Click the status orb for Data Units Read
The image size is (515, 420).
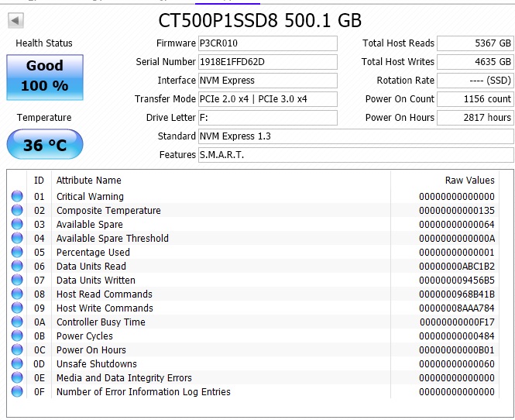point(17,266)
